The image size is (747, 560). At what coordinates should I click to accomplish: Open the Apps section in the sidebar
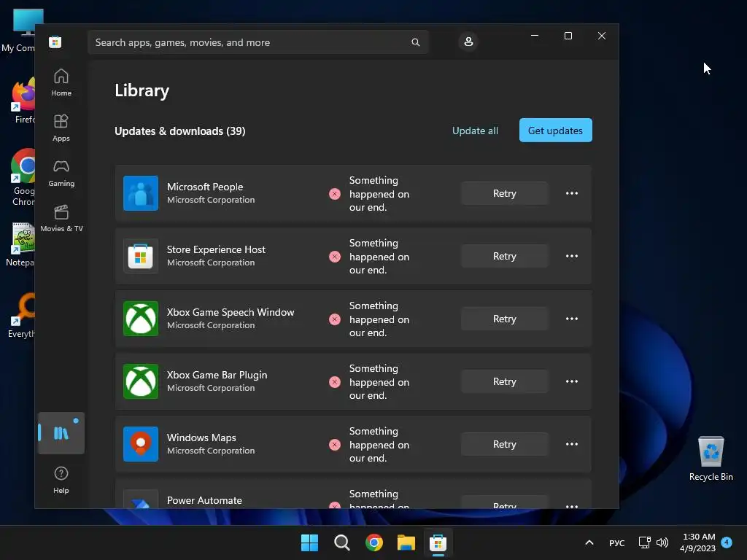pyautogui.click(x=61, y=128)
